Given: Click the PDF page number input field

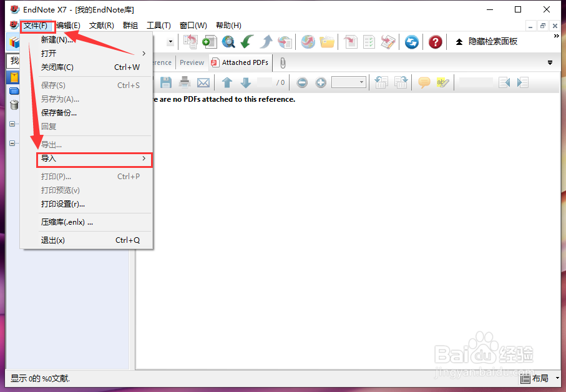Looking at the screenshot, I should (265, 82).
